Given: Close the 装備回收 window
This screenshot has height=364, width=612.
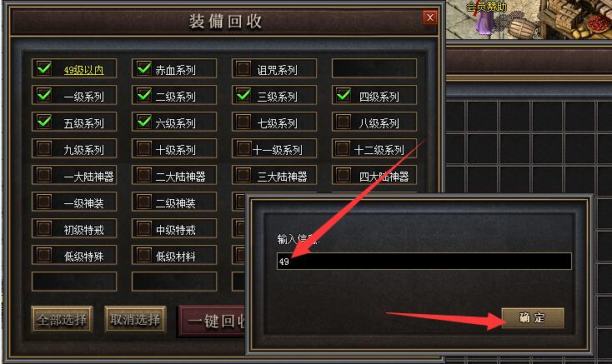Looking at the screenshot, I should tap(430, 17).
